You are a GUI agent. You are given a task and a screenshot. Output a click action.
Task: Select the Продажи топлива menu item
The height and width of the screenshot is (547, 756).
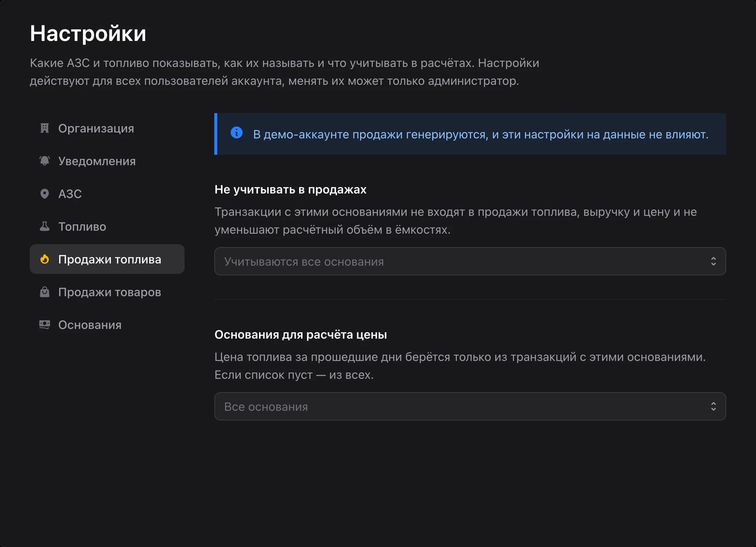pos(107,259)
